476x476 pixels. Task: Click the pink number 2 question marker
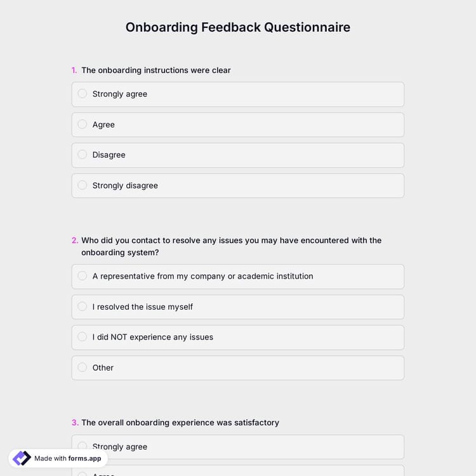(75, 241)
